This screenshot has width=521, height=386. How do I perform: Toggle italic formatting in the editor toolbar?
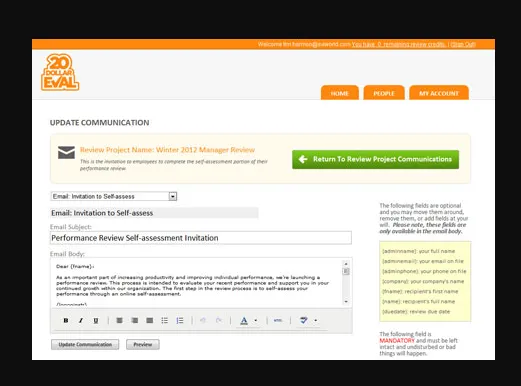coord(81,320)
